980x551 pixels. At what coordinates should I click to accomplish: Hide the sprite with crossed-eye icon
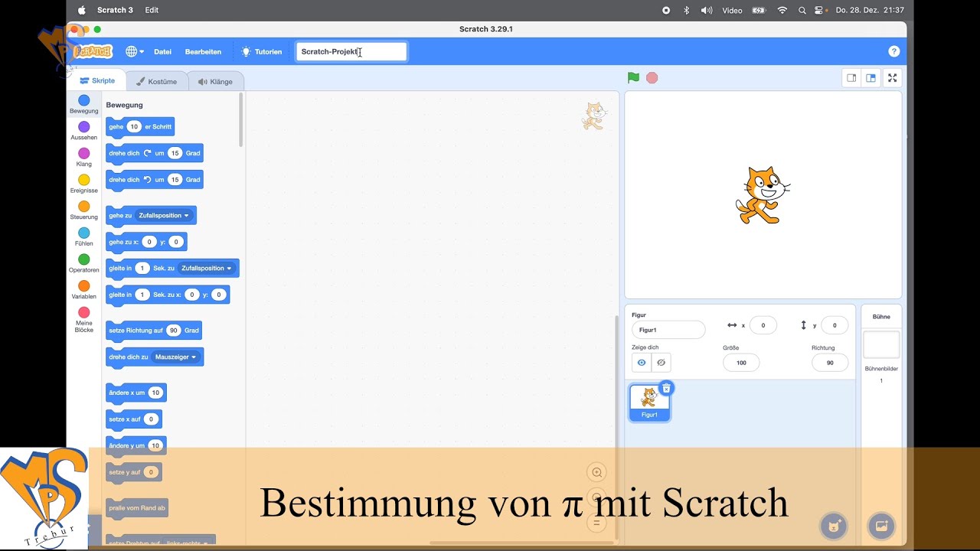click(x=661, y=363)
